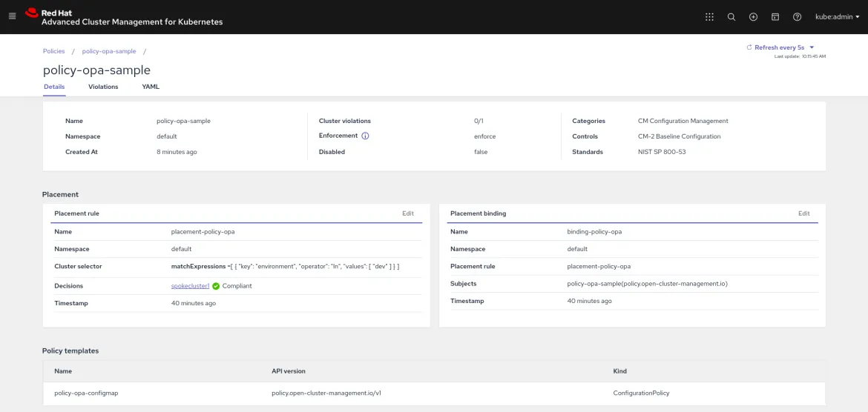Switch to the Violations tab
The image size is (868, 412).
click(103, 87)
